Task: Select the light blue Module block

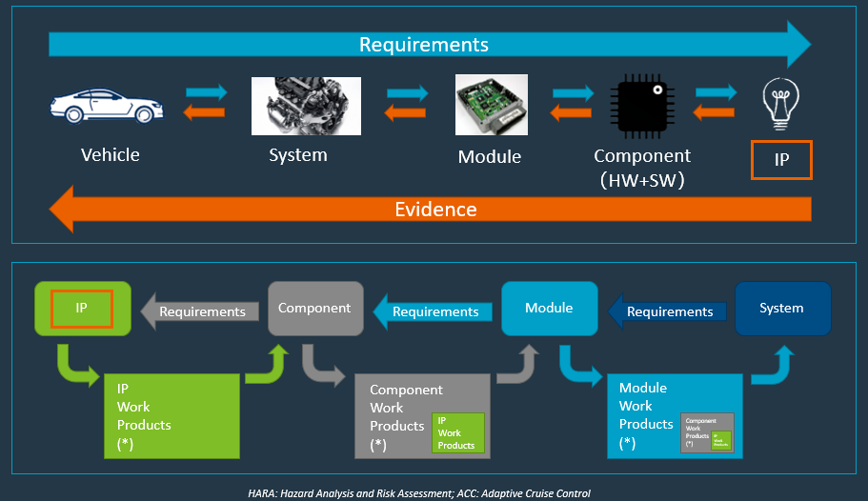Action: tap(549, 309)
